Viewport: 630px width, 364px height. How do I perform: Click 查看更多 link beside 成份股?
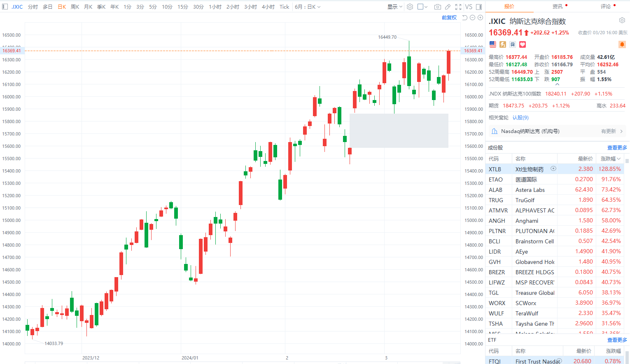click(x=617, y=148)
